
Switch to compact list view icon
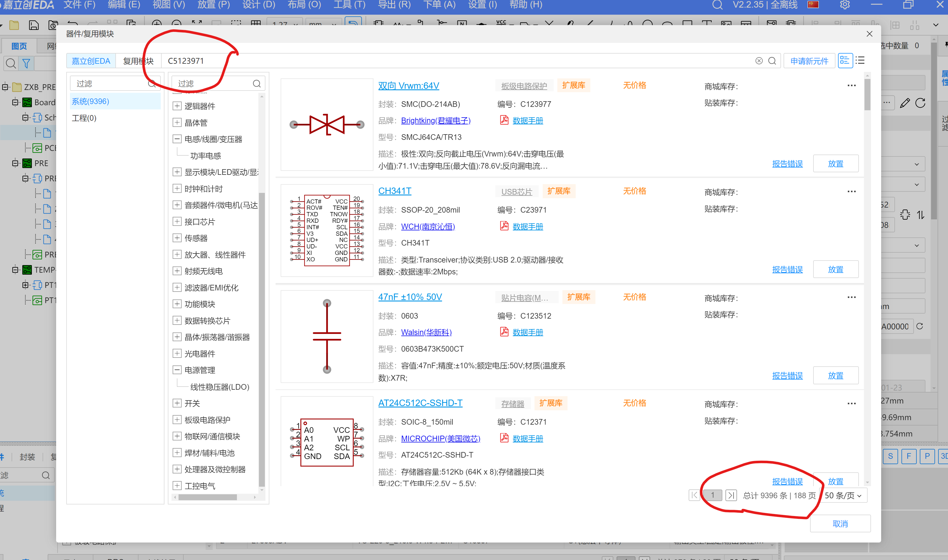(860, 60)
